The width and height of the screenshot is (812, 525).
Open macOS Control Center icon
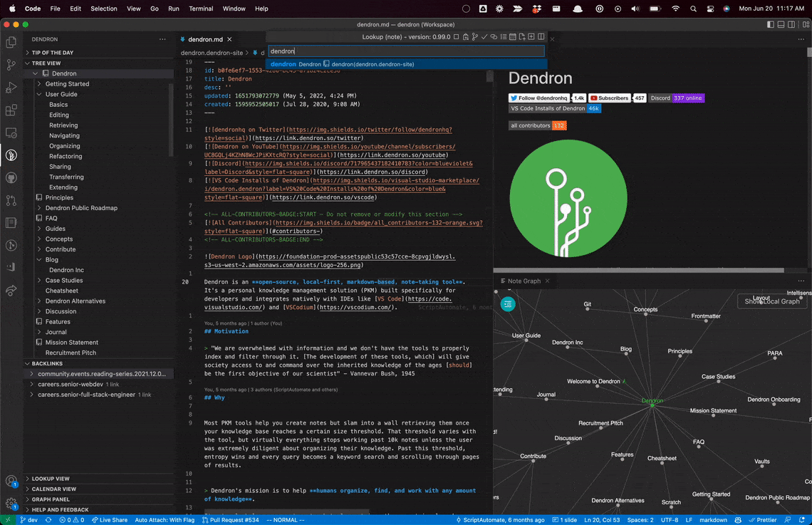tap(710, 9)
